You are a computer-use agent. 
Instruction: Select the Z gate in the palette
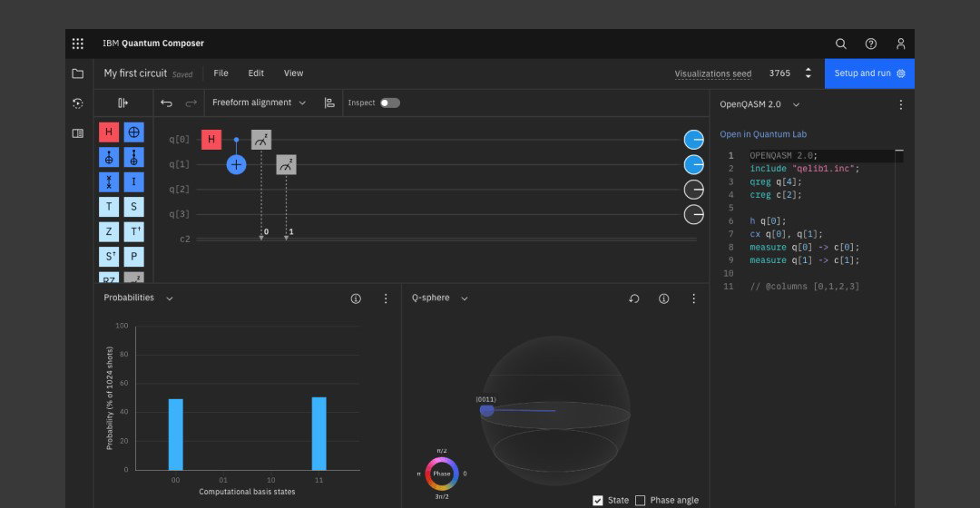[x=109, y=232]
